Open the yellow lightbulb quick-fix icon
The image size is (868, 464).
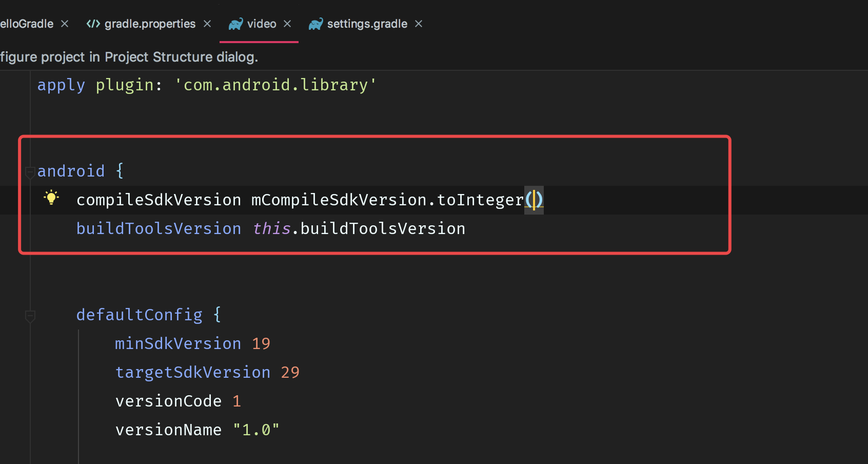click(x=51, y=198)
